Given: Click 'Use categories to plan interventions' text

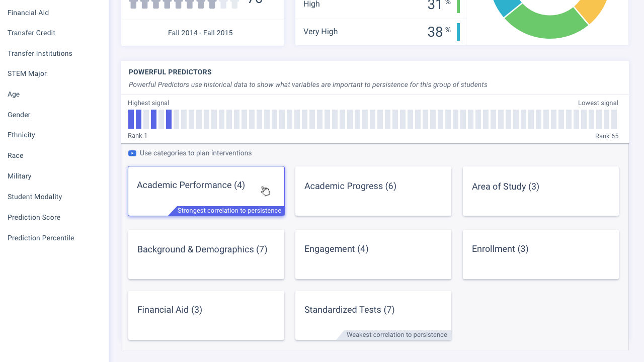Looking at the screenshot, I should point(196,153).
